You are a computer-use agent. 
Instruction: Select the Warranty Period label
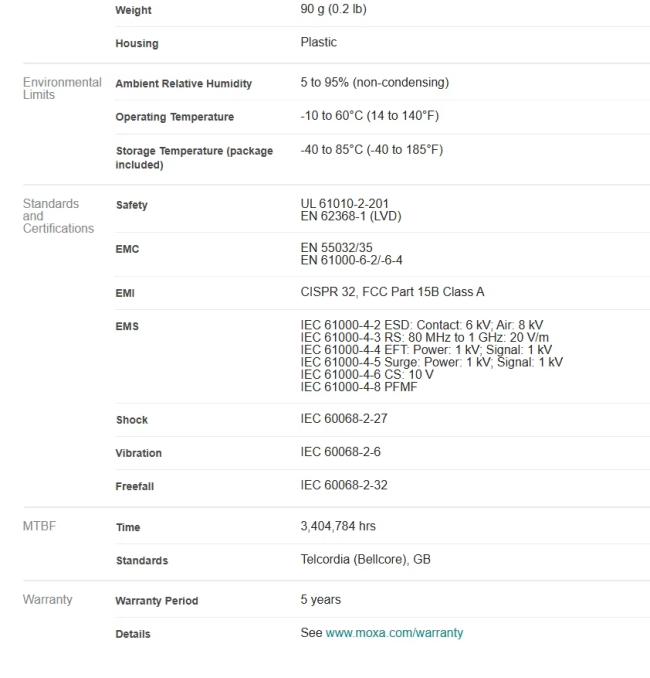156,601
